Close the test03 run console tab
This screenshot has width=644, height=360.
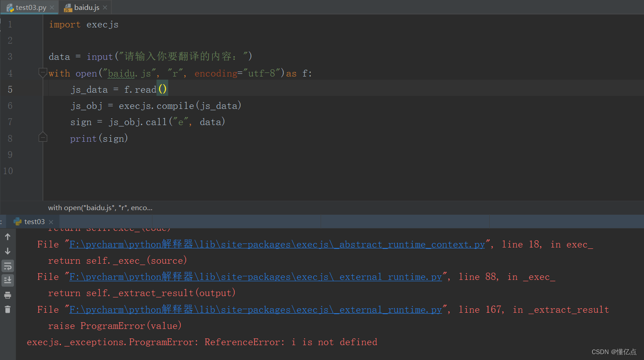click(51, 222)
